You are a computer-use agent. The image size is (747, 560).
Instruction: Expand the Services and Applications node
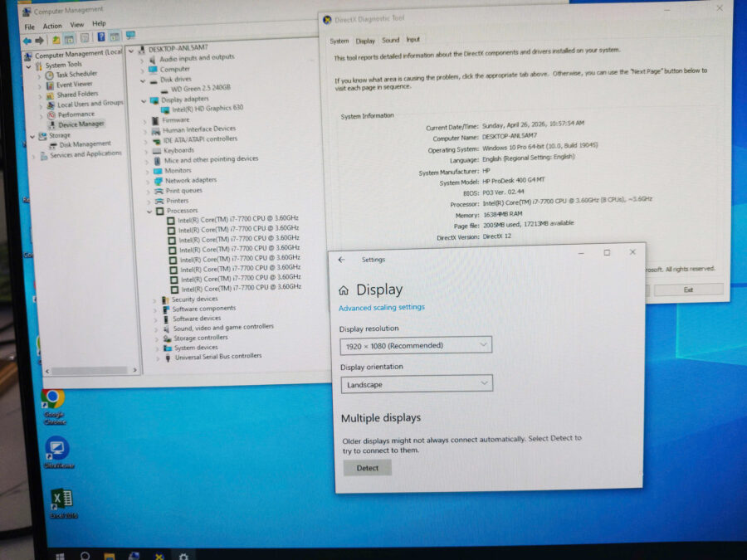(x=33, y=157)
